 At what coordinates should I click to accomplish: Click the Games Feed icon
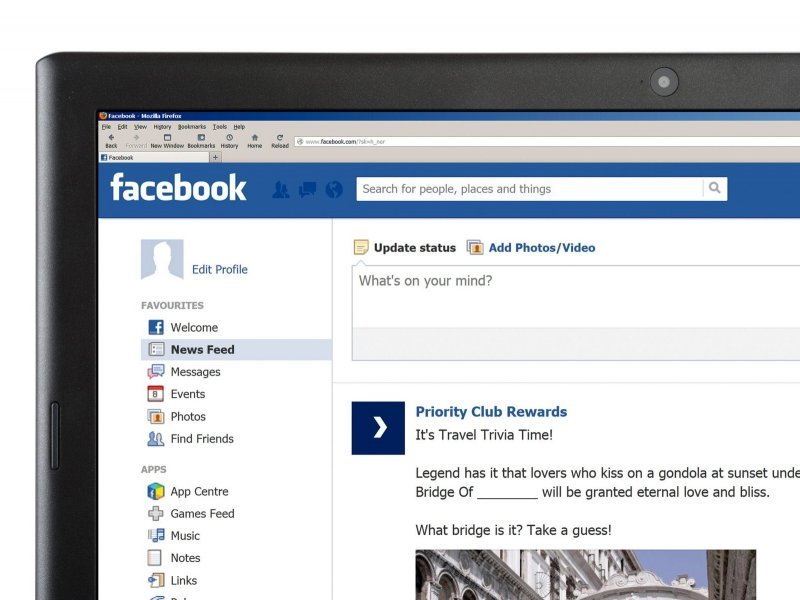[156, 513]
